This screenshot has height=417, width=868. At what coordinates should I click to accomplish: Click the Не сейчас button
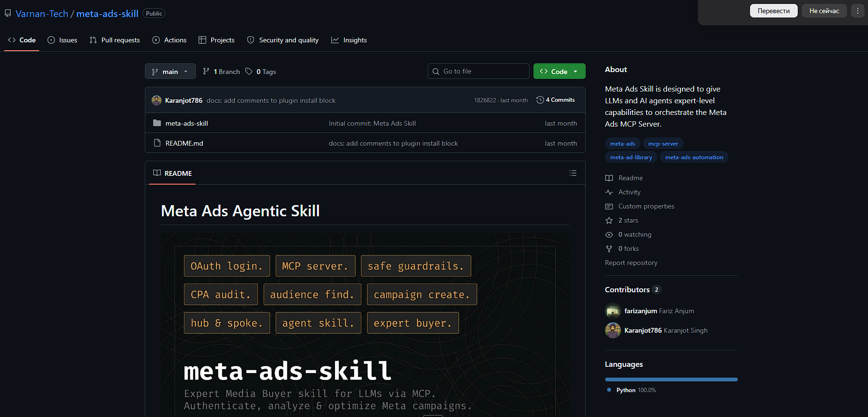(824, 11)
